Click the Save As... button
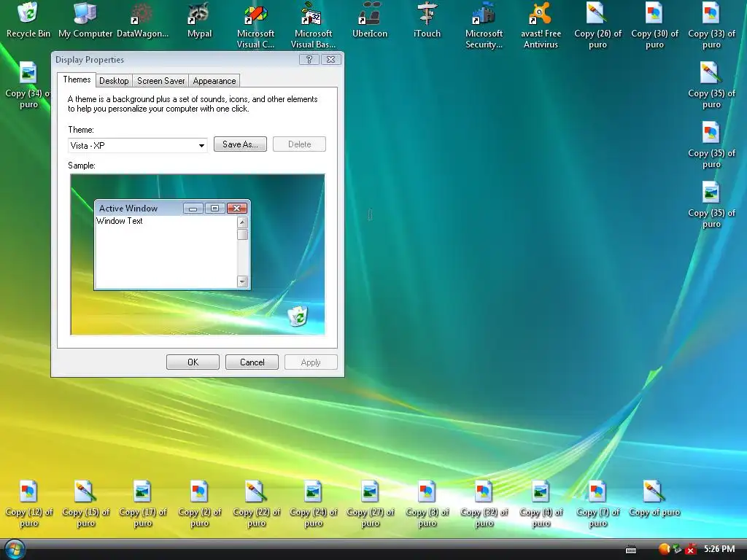 tap(240, 144)
